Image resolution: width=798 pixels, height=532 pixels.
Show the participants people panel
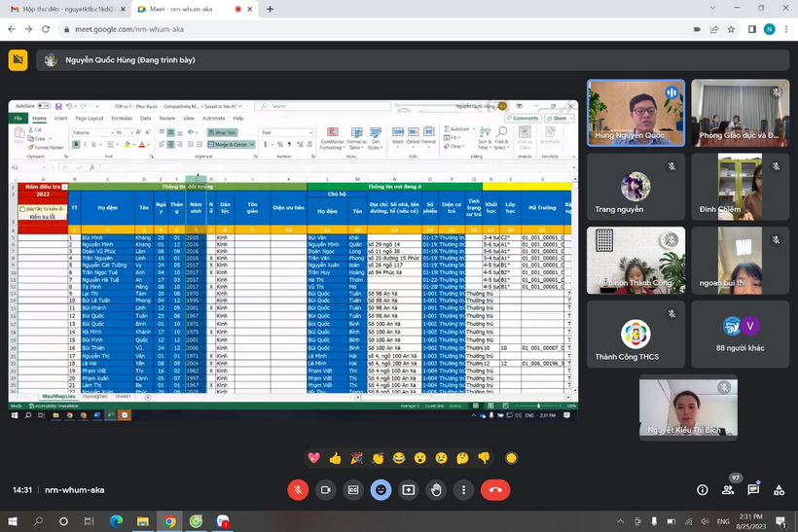[x=728, y=490]
